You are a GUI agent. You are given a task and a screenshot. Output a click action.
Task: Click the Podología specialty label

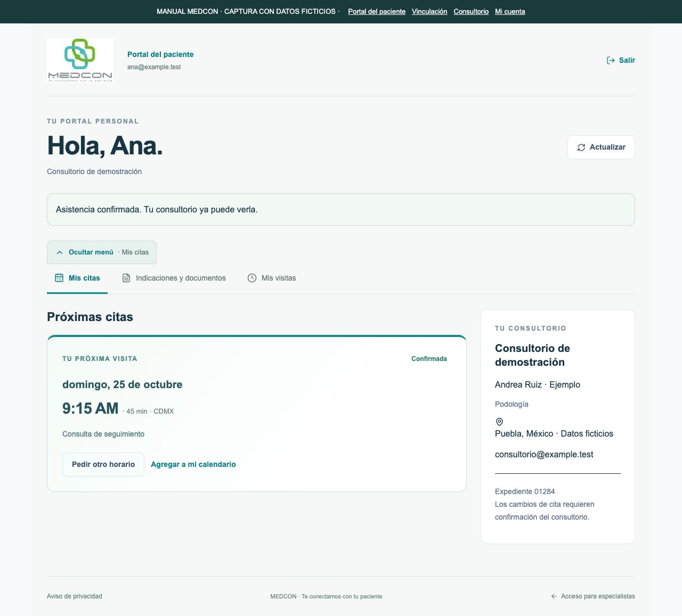511,404
